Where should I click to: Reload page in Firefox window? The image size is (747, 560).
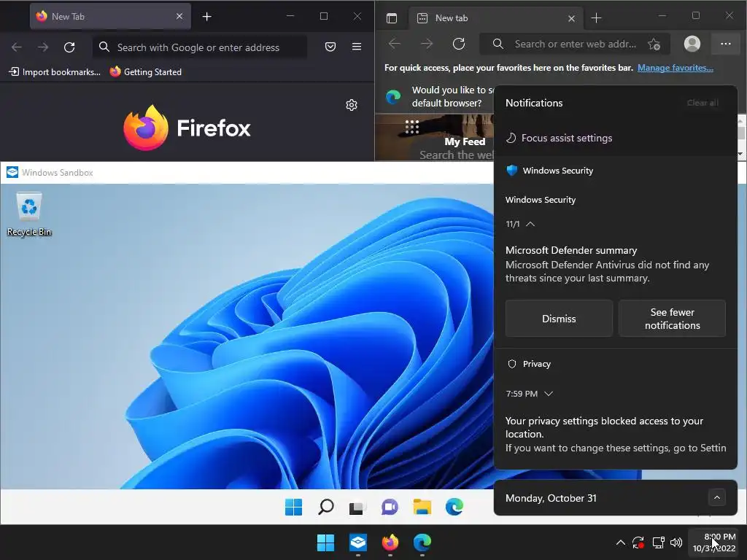tap(69, 47)
